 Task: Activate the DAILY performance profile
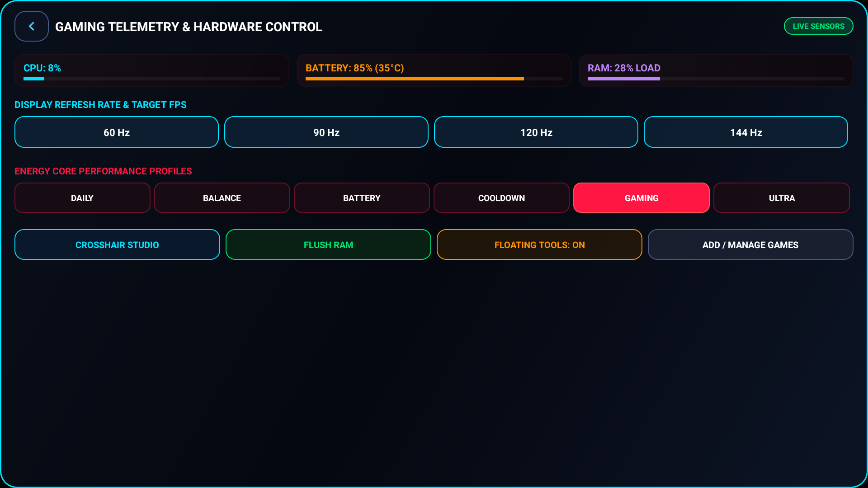click(x=82, y=197)
